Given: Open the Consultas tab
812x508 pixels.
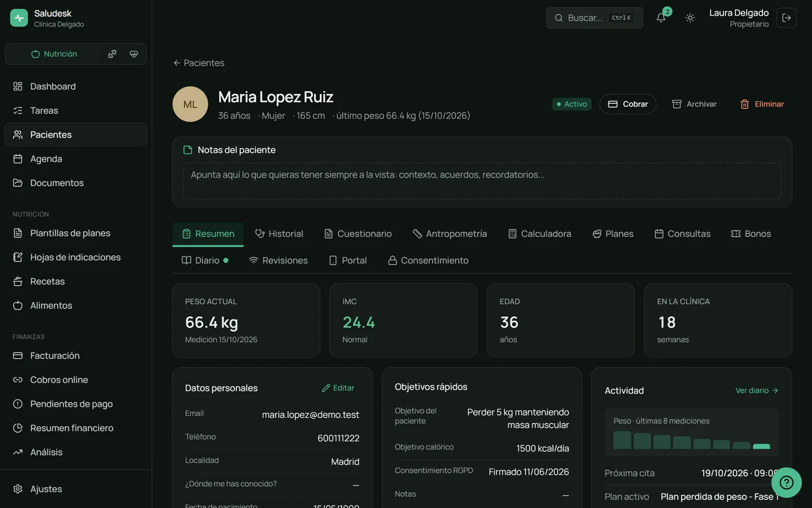Looking at the screenshot, I should (x=683, y=234).
